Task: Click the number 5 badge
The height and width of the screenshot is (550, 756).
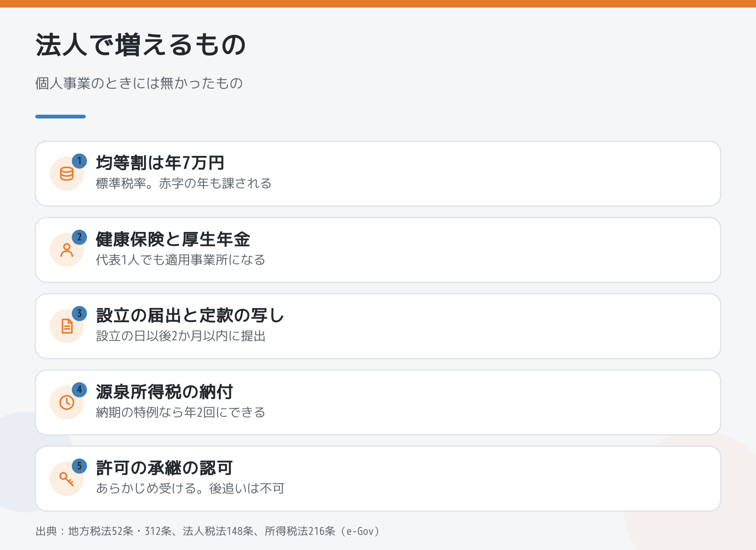Action: [x=79, y=466]
